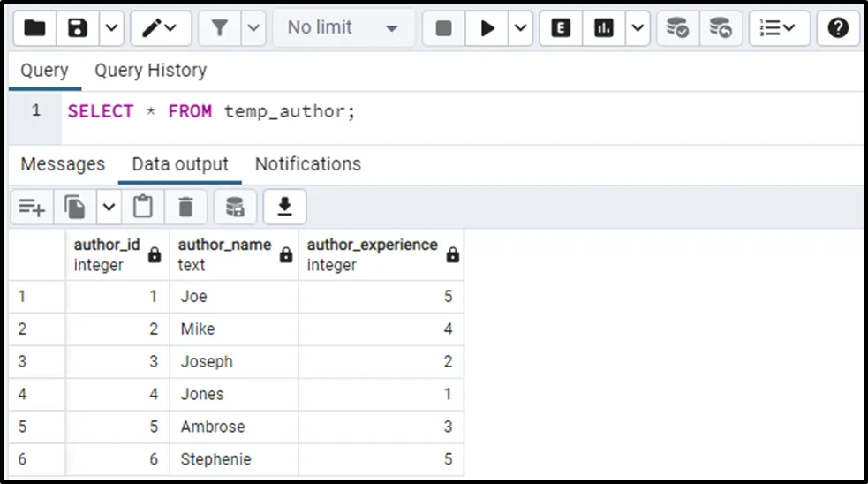This screenshot has height=484, width=868.
Task: Click the Explain (E) icon
Action: click(x=560, y=28)
